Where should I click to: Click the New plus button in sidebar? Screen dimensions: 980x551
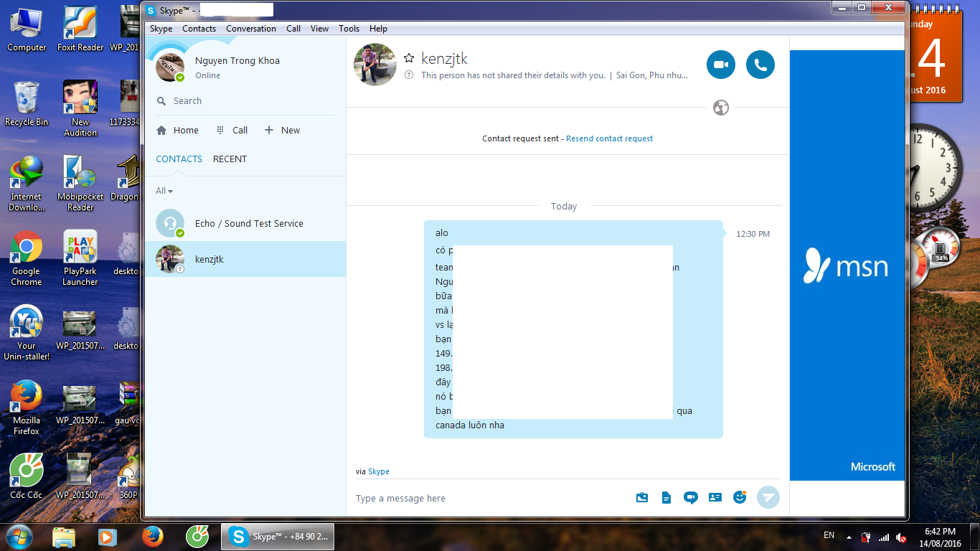282,131
